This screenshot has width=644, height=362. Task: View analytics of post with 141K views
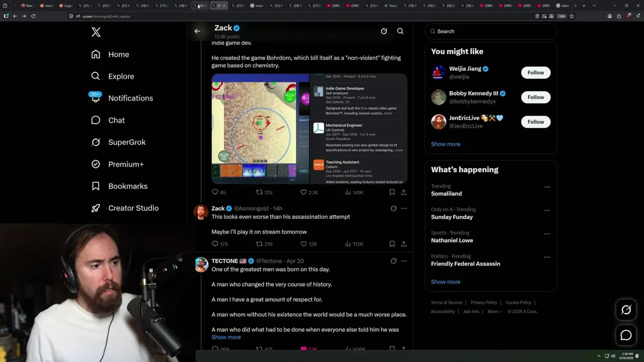[x=354, y=192]
